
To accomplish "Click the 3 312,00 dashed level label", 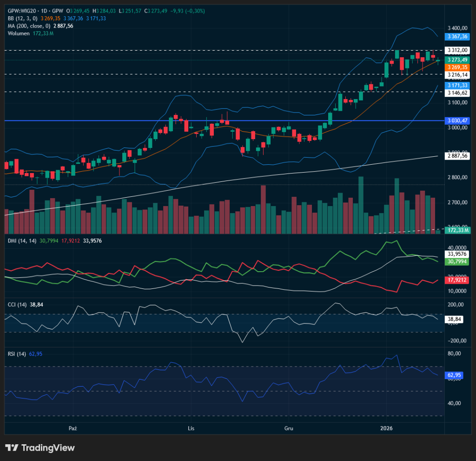I will click(x=457, y=50).
